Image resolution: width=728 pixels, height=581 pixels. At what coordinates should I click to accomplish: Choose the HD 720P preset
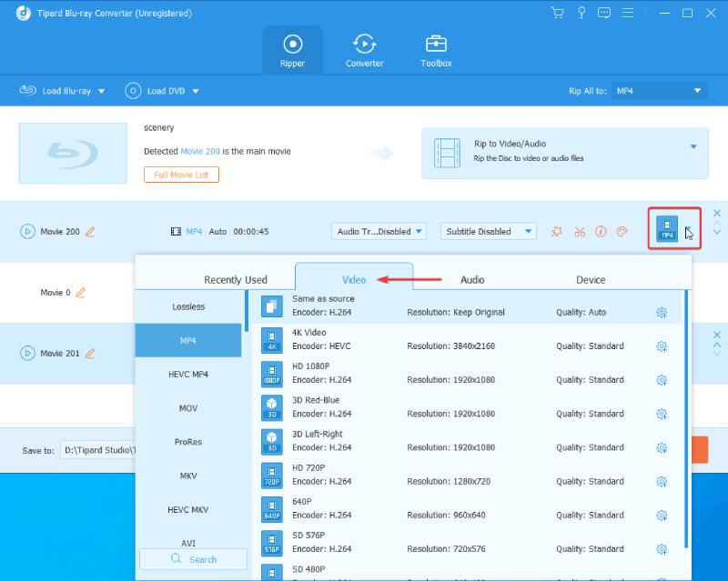469,476
